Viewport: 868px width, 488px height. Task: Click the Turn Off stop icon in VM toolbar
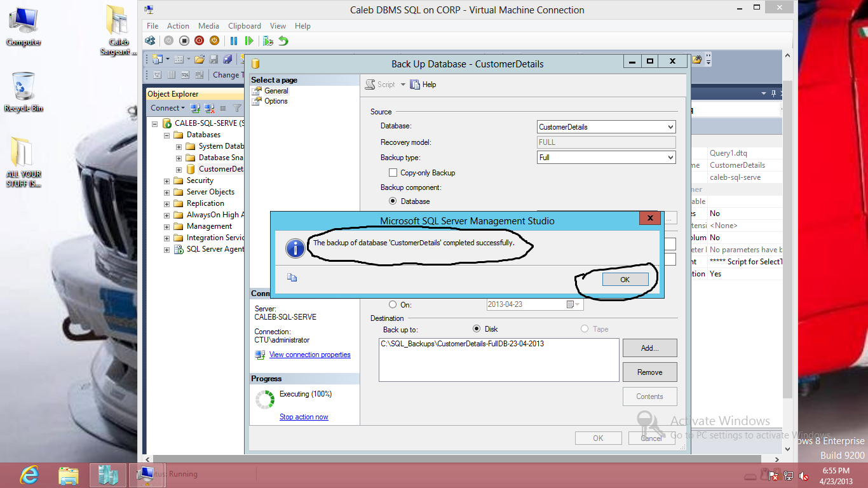click(184, 41)
